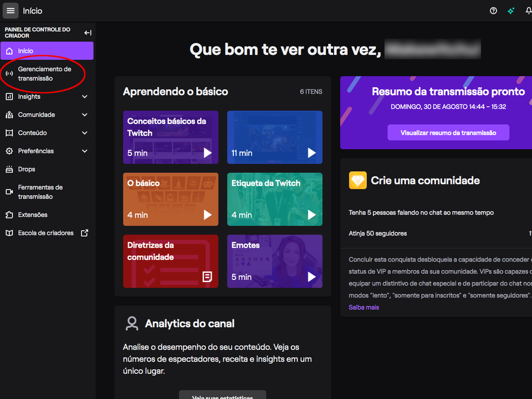
Task: Play the Conceitos básicos da Twitch video
Action: (208, 153)
